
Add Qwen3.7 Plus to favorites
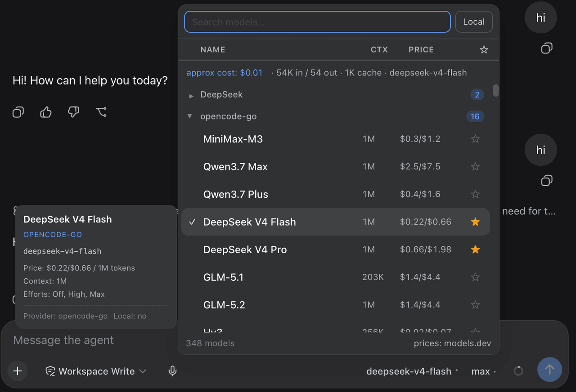pos(475,194)
